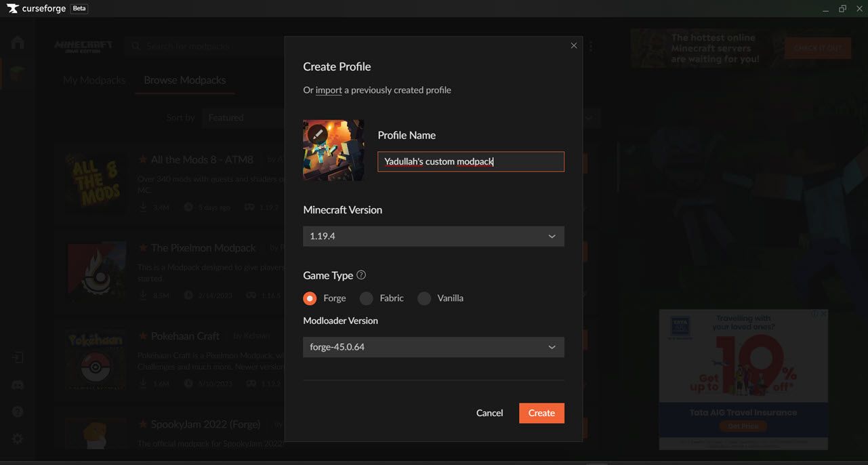This screenshot has width=868, height=465.
Task: Click the Cancel button
Action: (489, 413)
